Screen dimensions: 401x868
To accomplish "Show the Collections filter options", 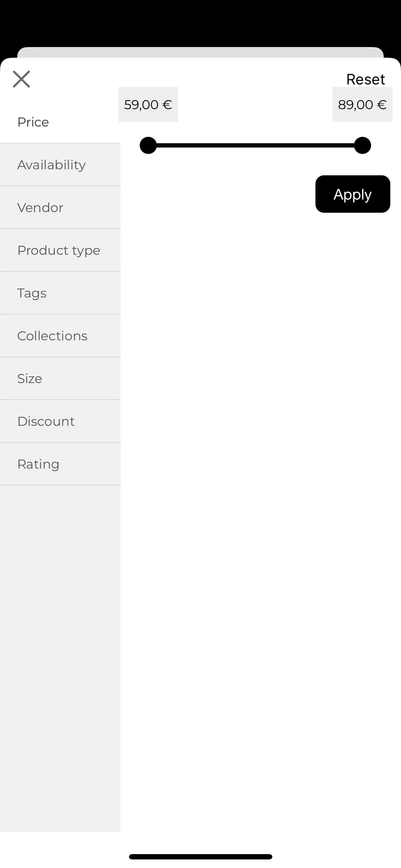I will [60, 336].
